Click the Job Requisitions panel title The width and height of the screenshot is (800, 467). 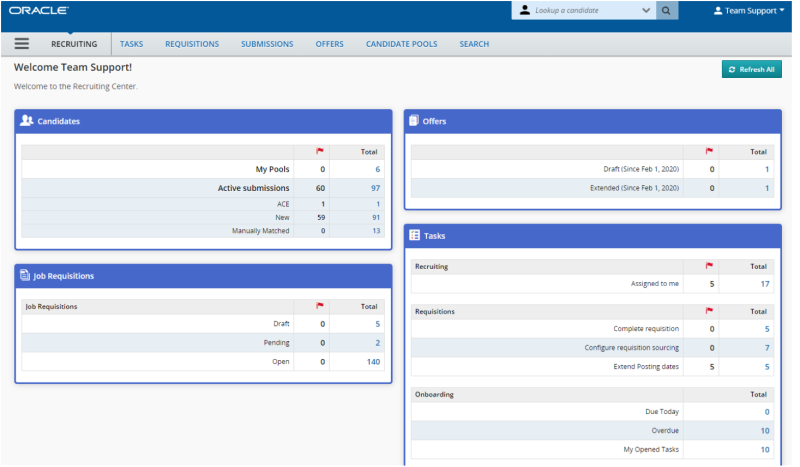pos(64,278)
